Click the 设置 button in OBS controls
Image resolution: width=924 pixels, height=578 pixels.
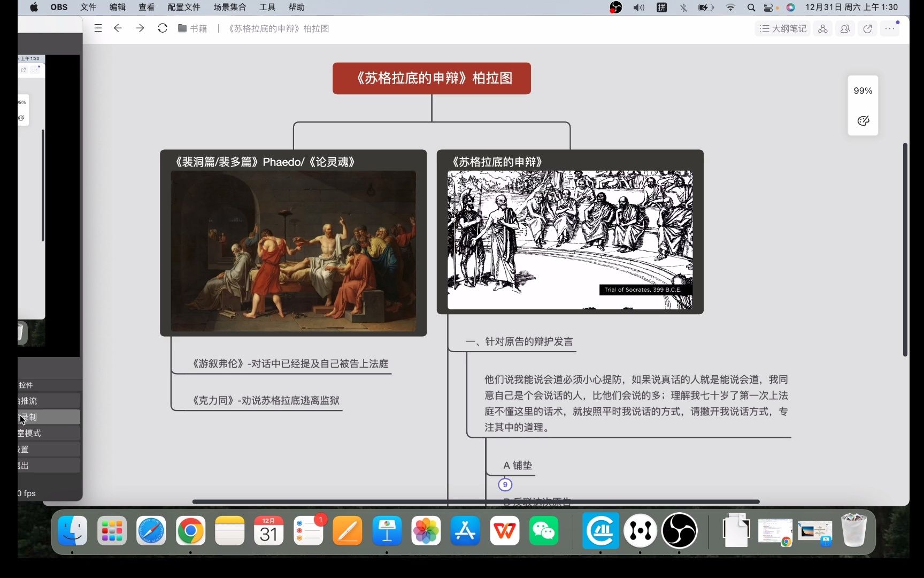click(x=49, y=449)
